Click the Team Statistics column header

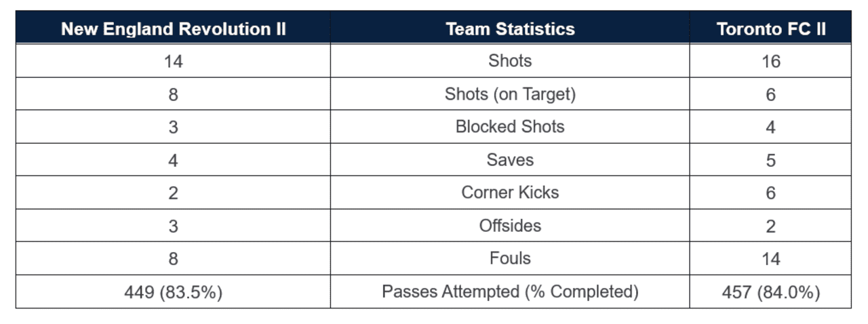pyautogui.click(x=510, y=29)
